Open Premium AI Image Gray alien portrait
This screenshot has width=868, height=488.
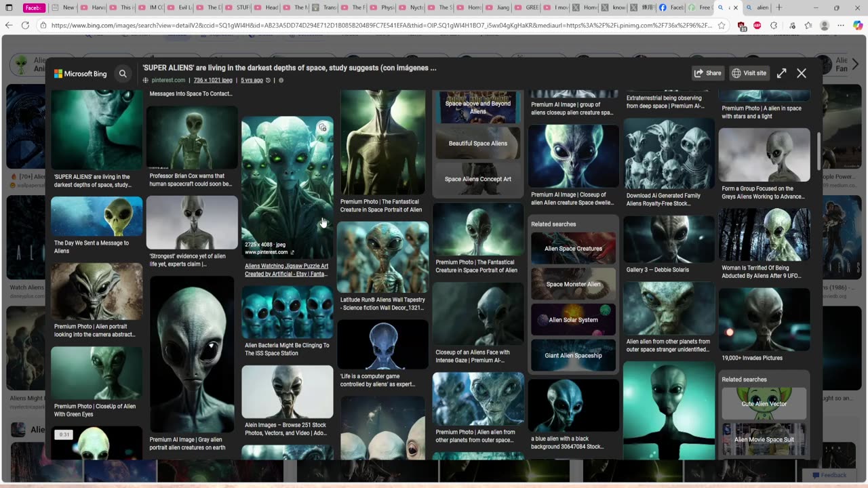(x=192, y=354)
